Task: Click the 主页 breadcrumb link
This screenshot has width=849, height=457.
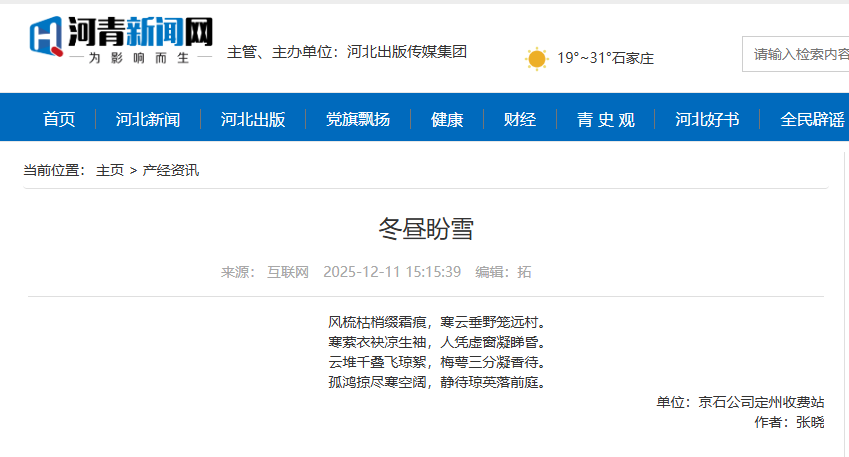Action: click(110, 170)
